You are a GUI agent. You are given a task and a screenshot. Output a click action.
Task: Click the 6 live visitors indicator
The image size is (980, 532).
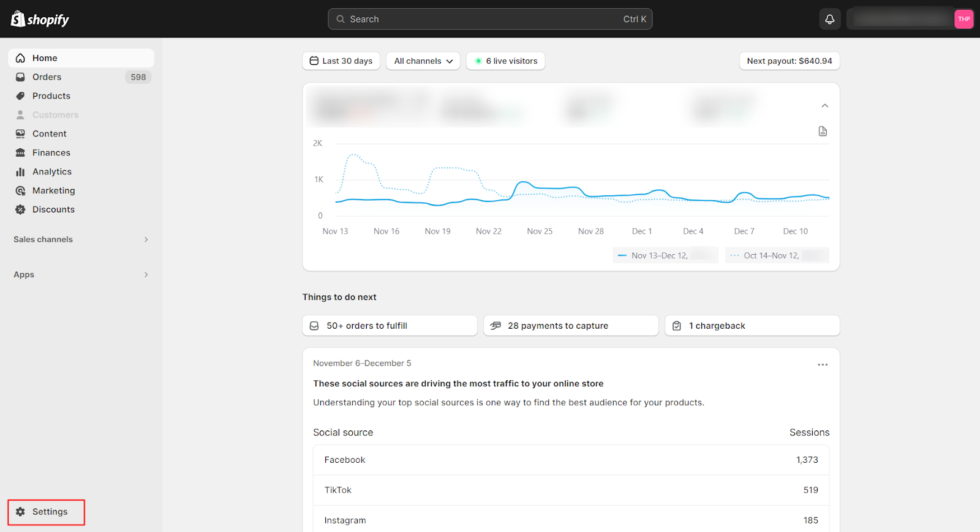point(505,61)
